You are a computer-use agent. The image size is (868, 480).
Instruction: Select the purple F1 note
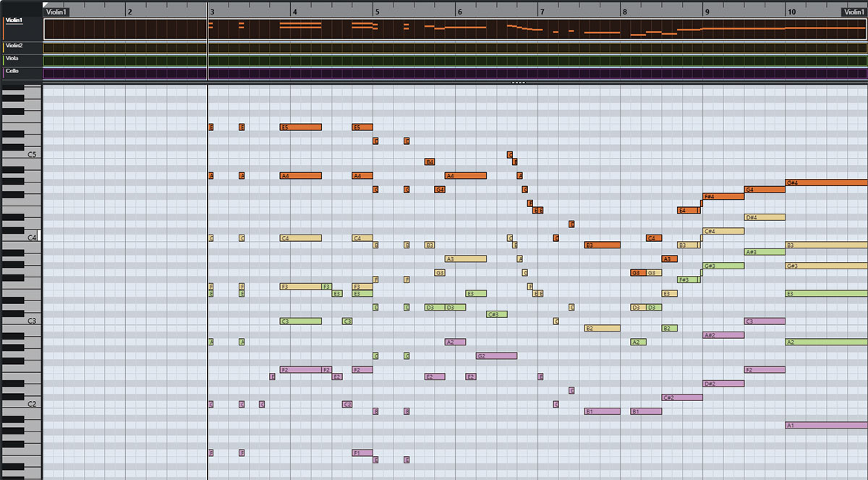362,452
